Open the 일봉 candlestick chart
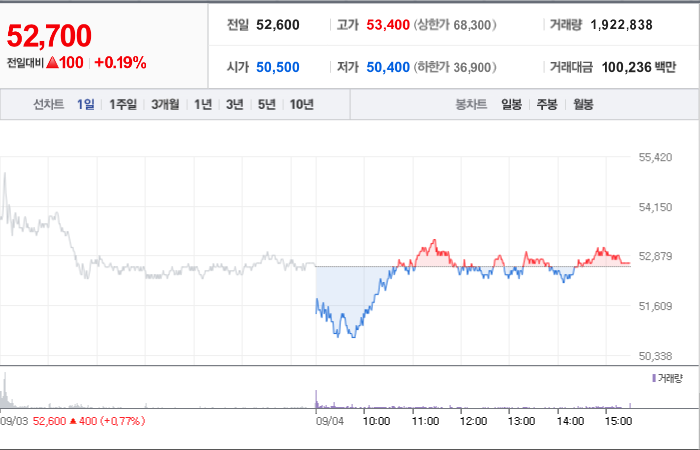This screenshot has width=700, height=450. (x=511, y=105)
